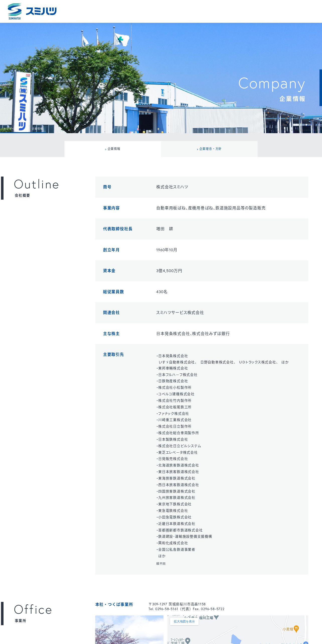Click the 本社・つくば事業所 heading
Viewport: 322px width, 644px height.
tap(114, 604)
